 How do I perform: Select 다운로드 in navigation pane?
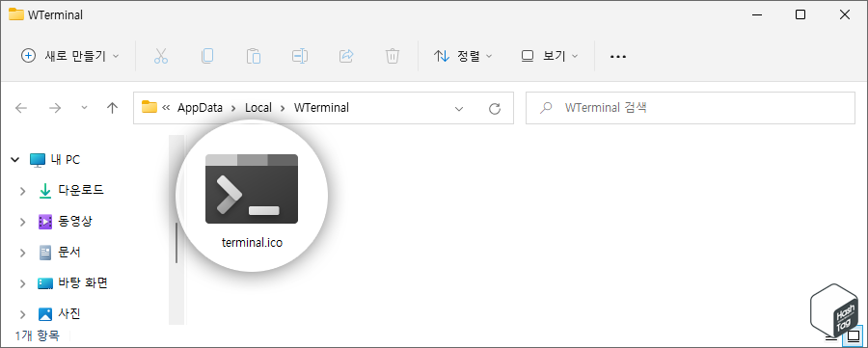click(71, 191)
